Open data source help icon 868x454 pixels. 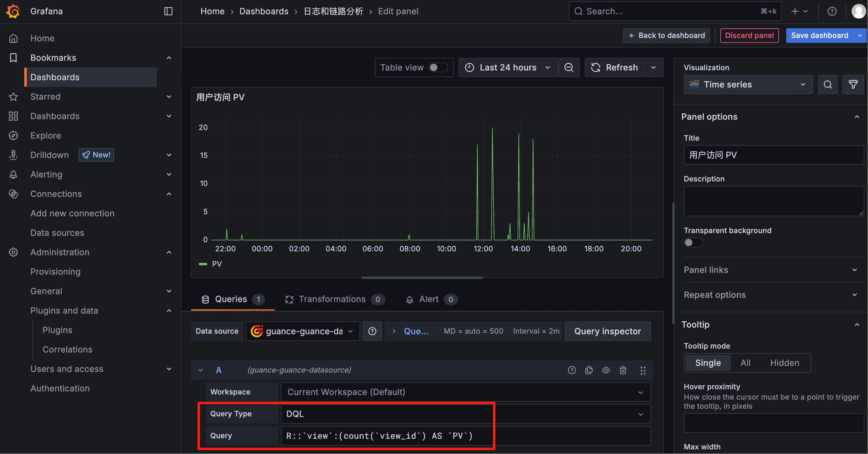(372, 331)
